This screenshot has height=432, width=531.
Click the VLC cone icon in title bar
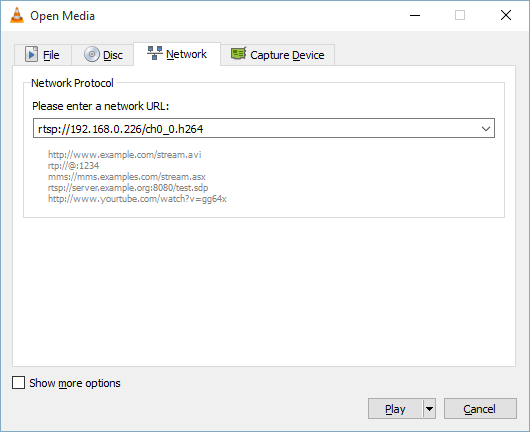[17, 15]
